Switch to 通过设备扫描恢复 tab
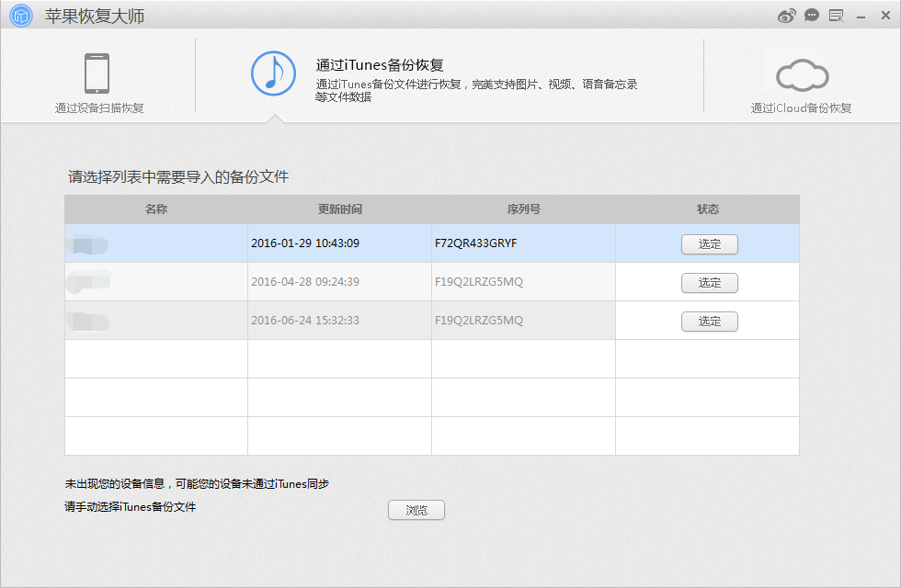This screenshot has height=588, width=901. (99, 108)
